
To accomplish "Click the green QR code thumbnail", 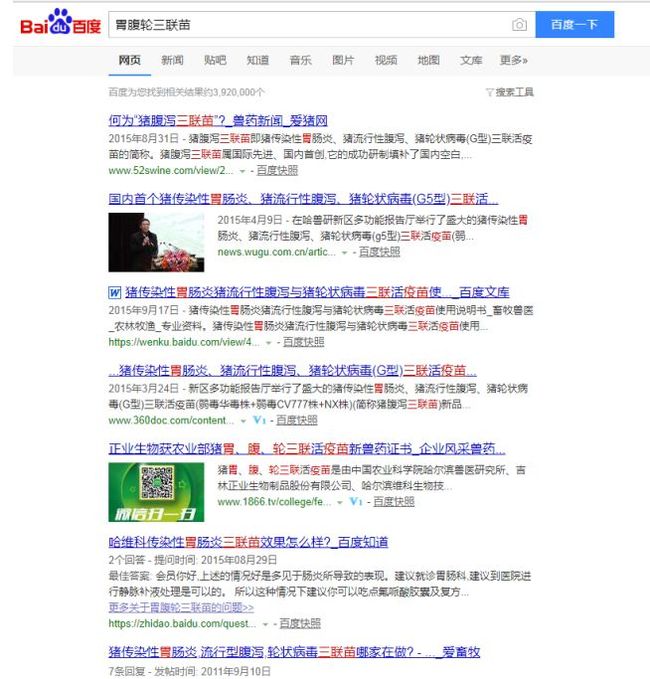I will pyautogui.click(x=156, y=492).
